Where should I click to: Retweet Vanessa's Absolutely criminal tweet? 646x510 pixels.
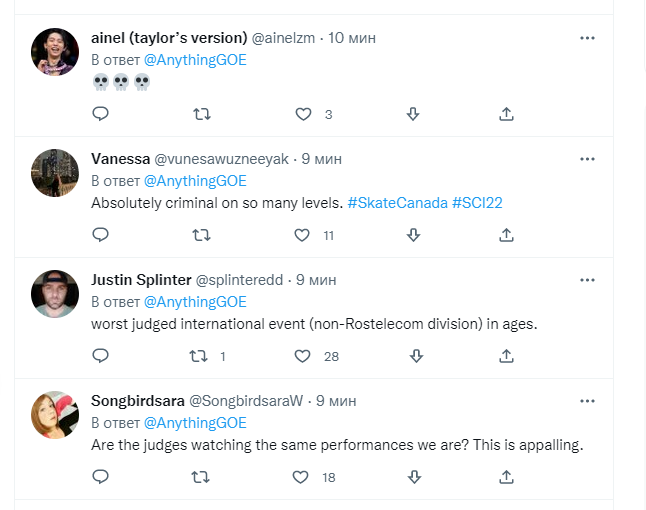pos(201,235)
